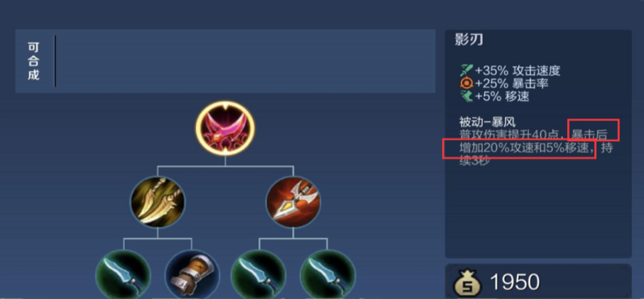Click the 被动-暴风 passive heading

point(488,122)
